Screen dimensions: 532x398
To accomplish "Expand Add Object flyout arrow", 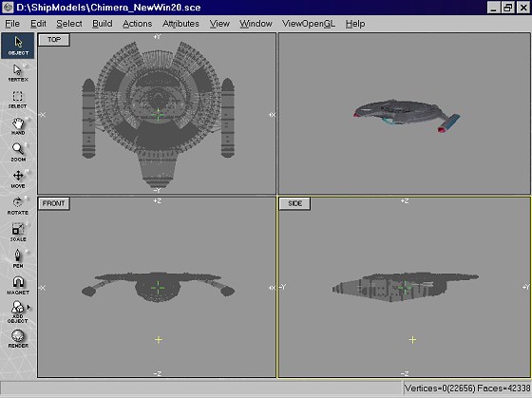I will coord(28,308).
